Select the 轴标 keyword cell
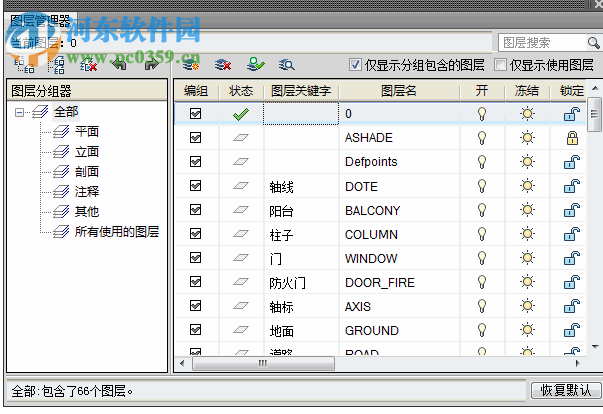 coord(301,306)
